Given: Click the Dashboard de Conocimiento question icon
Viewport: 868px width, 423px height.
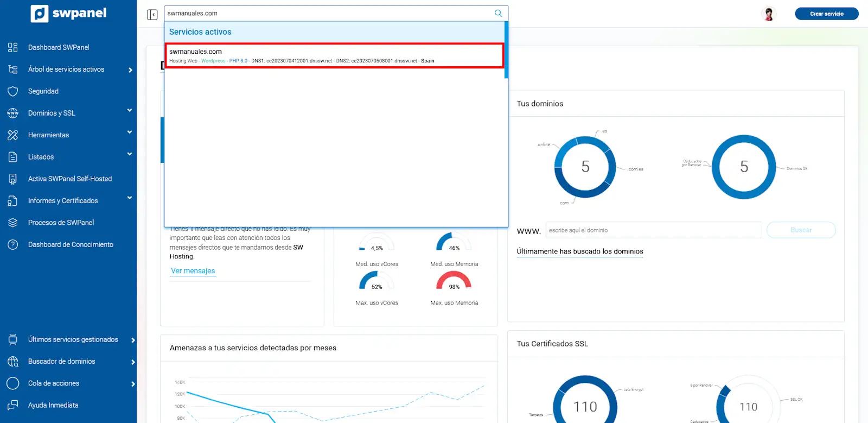Looking at the screenshot, I should [x=13, y=244].
